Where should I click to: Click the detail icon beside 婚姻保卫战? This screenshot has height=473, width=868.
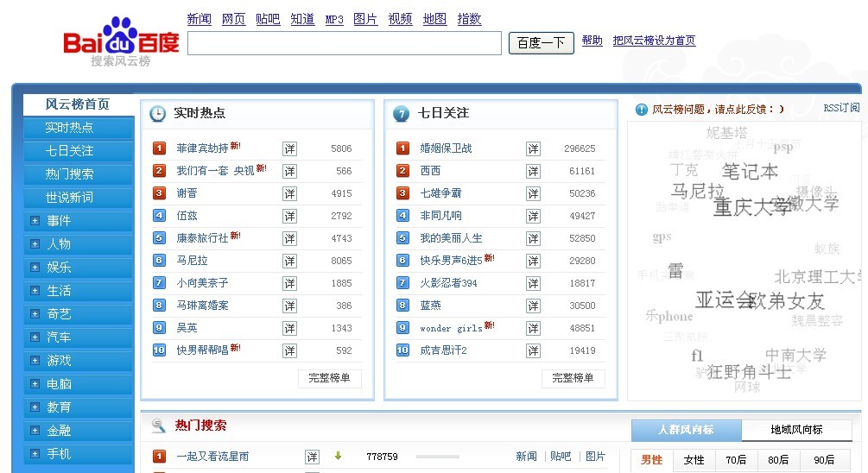(x=533, y=148)
